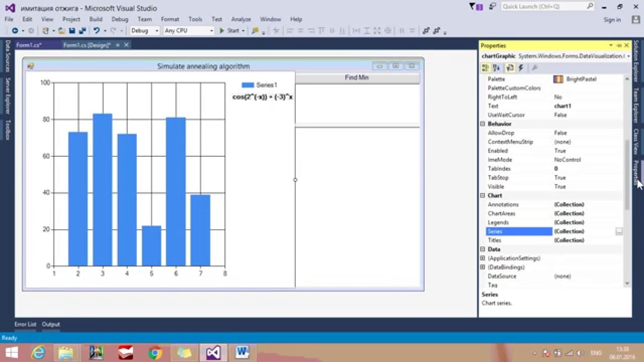The width and height of the screenshot is (644, 362).
Task: Open the Build menu
Action: 96,19
